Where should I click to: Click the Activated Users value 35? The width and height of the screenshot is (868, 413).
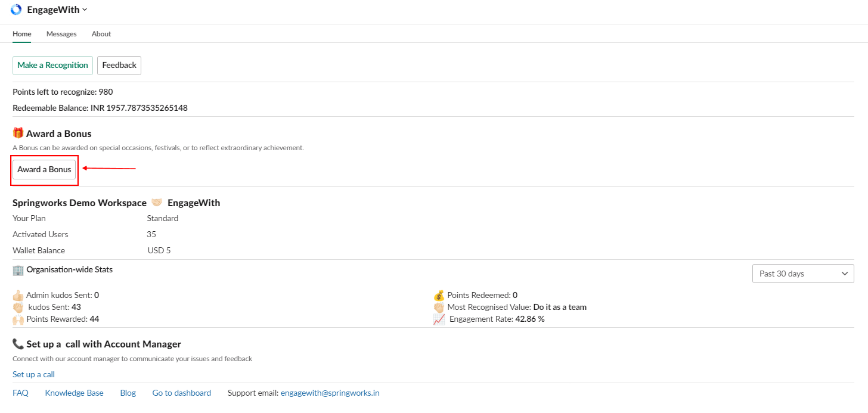tap(151, 234)
